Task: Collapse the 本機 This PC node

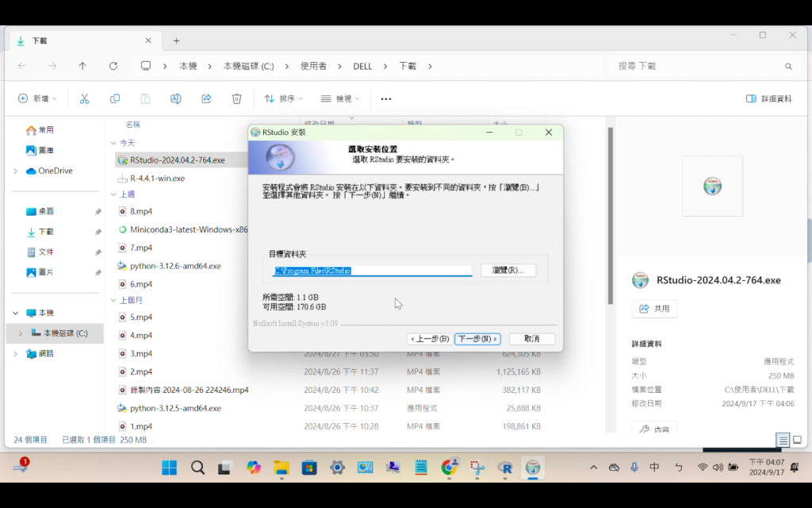Action: (16, 313)
